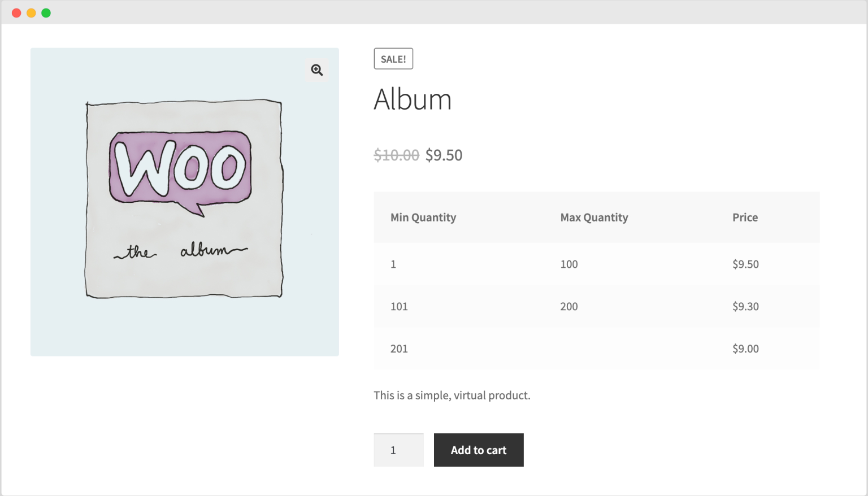Click the Price column header
The height and width of the screenshot is (496, 868).
(x=745, y=217)
